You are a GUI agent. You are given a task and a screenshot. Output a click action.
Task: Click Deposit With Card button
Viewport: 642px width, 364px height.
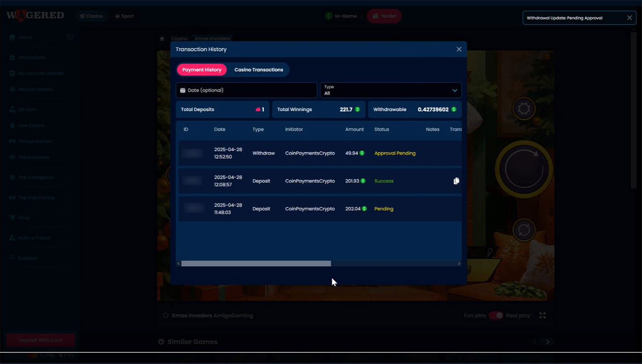(41, 340)
